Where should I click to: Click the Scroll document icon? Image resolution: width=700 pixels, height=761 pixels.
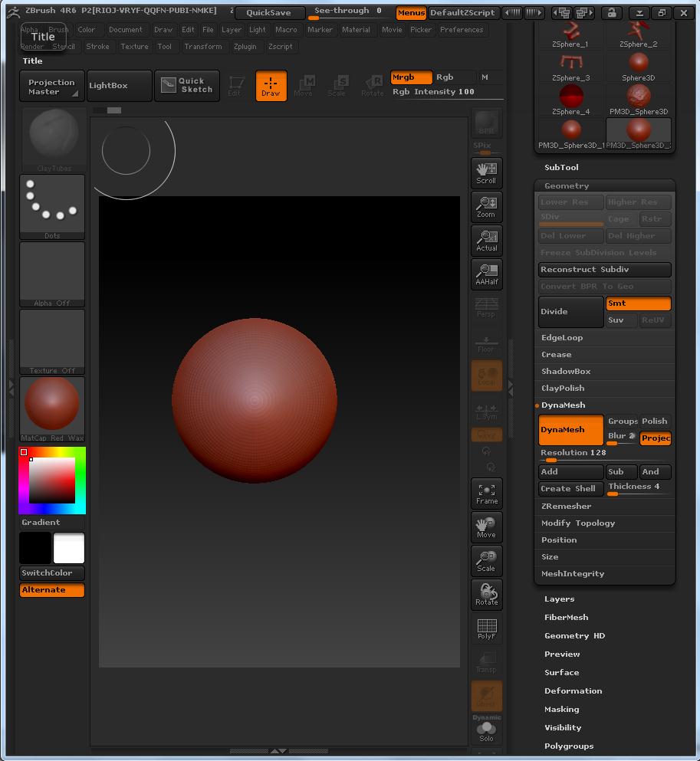(486, 172)
